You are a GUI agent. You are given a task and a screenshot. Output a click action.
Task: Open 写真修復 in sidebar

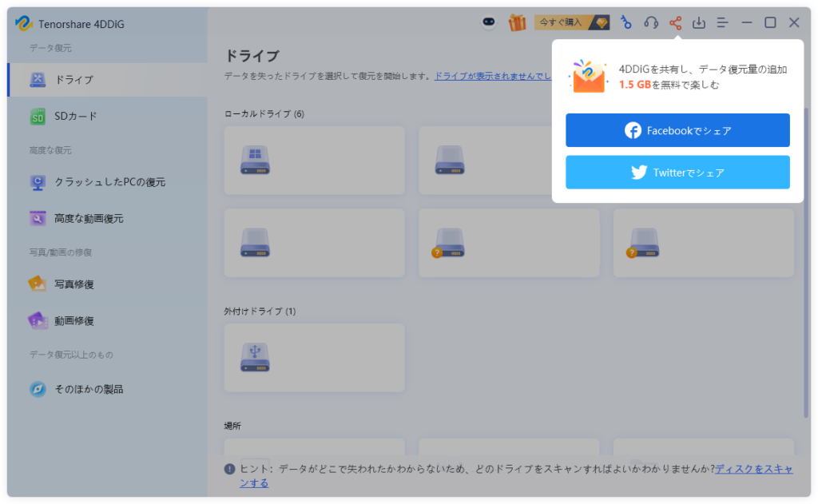(108, 284)
